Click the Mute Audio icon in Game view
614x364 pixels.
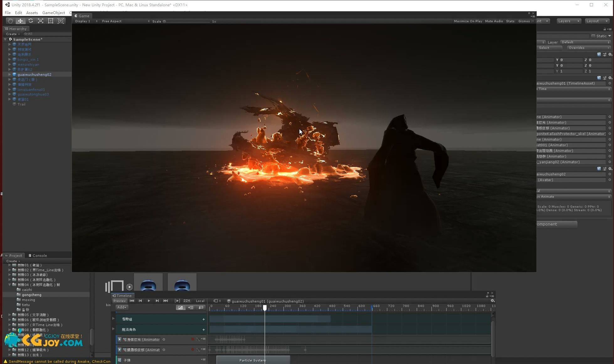pos(494,21)
